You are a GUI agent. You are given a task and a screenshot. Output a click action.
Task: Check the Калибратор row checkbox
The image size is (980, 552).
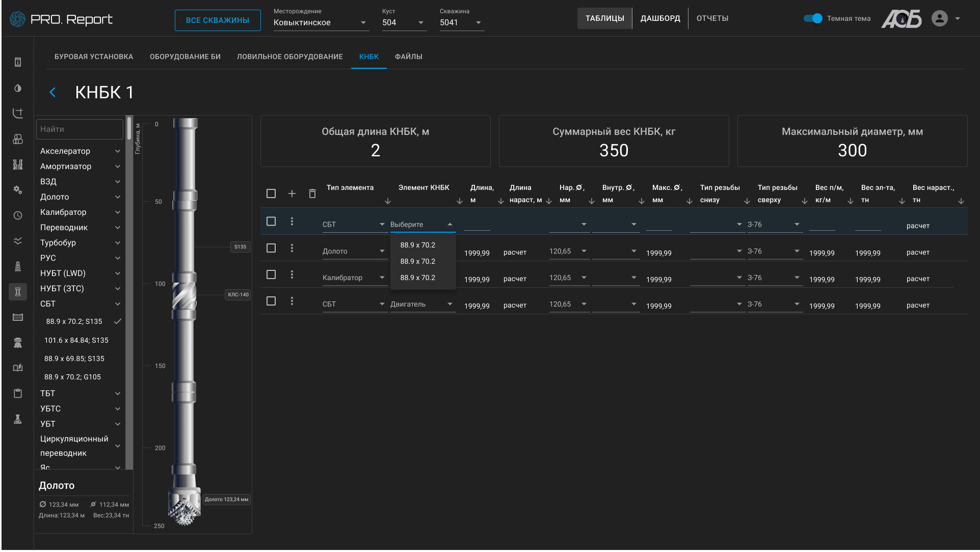pos(271,274)
